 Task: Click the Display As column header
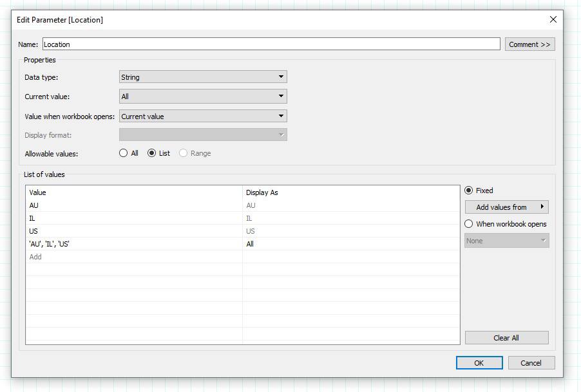coord(351,192)
